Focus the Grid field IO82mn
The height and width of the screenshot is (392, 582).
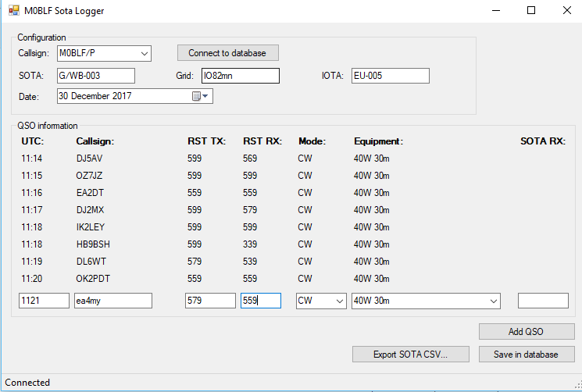point(240,76)
